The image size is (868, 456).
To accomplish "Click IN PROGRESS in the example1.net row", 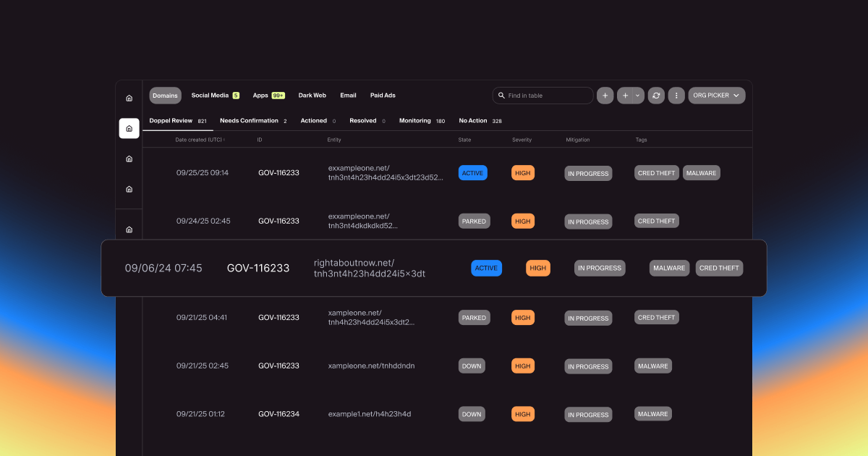I will point(588,415).
